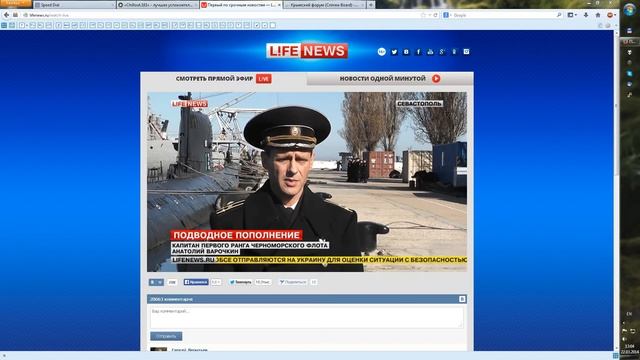Bookmark the page with the star icon
The width and height of the screenshot is (640, 360).
pos(423,15)
